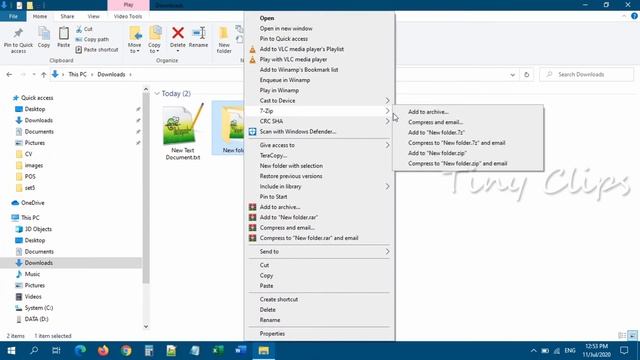
Task: Open Microsoft Edge from taskbar
Action: coord(80,351)
